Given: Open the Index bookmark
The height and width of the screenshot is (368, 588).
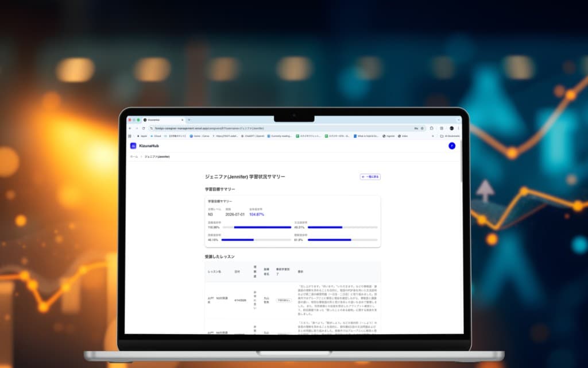Looking at the screenshot, I should [x=403, y=136].
